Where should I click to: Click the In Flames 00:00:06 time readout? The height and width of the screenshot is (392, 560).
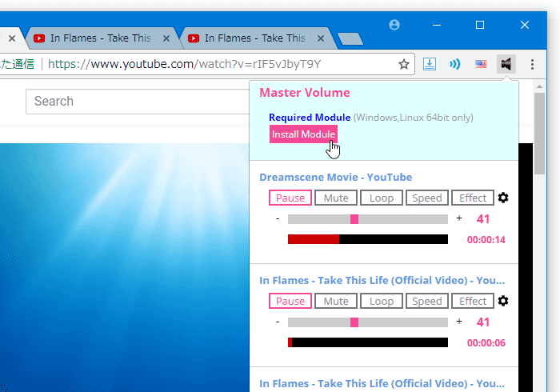click(486, 342)
